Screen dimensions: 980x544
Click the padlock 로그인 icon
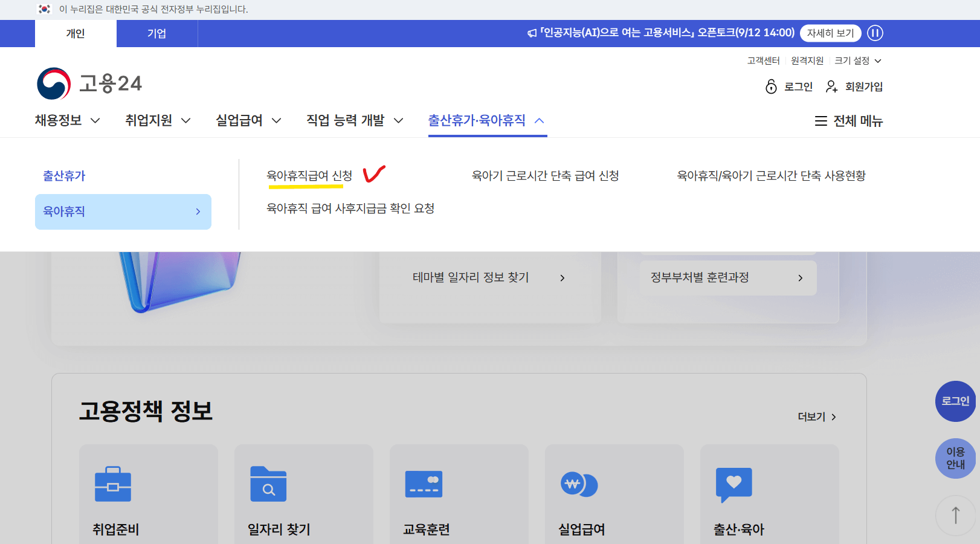[x=770, y=86]
